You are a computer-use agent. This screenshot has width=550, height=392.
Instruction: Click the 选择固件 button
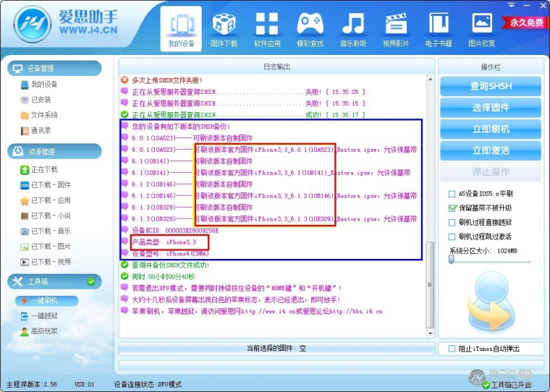click(491, 108)
